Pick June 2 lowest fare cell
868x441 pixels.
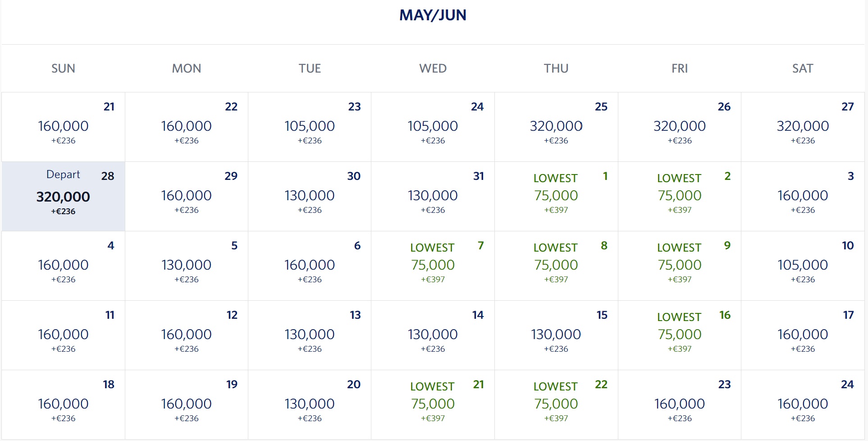coord(680,197)
